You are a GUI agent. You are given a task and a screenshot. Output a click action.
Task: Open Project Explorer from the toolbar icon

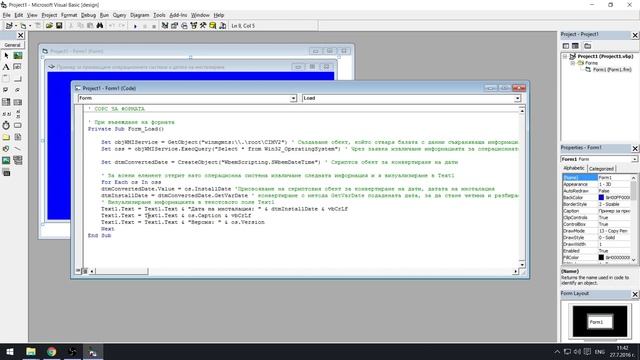(x=165, y=26)
